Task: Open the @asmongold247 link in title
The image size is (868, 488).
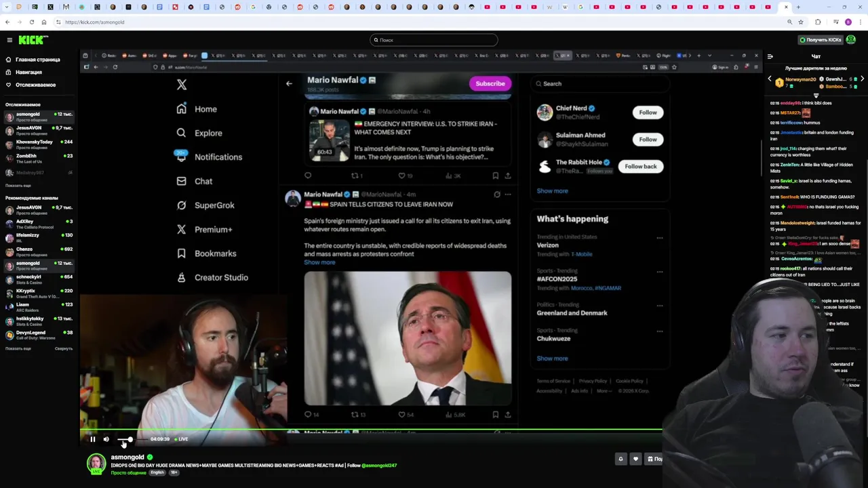Action: 379,466
